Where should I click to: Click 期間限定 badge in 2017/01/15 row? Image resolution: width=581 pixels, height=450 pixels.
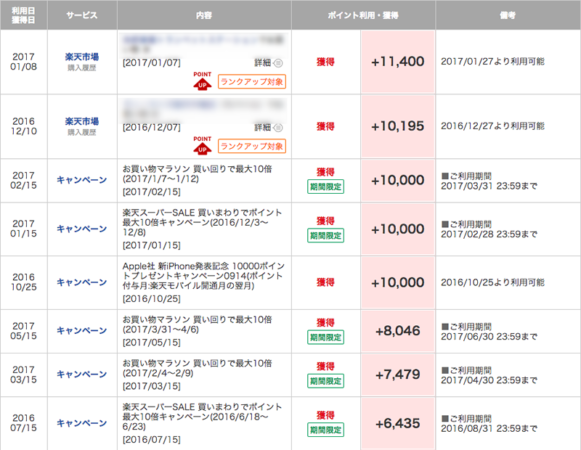coord(326,235)
